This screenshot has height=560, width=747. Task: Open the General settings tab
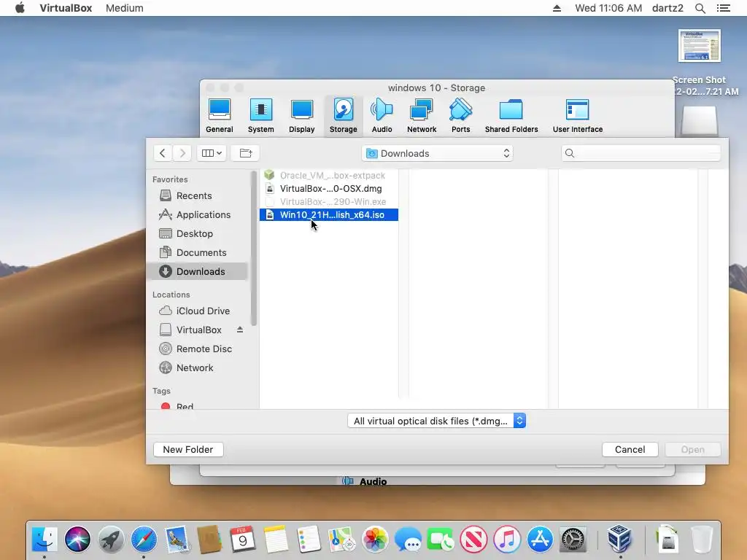tap(219, 116)
